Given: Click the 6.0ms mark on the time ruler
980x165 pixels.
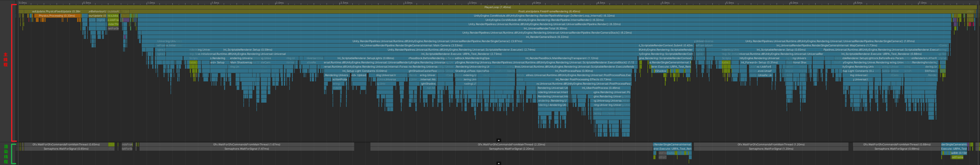Looking at the screenshot, I should [794, 3].
